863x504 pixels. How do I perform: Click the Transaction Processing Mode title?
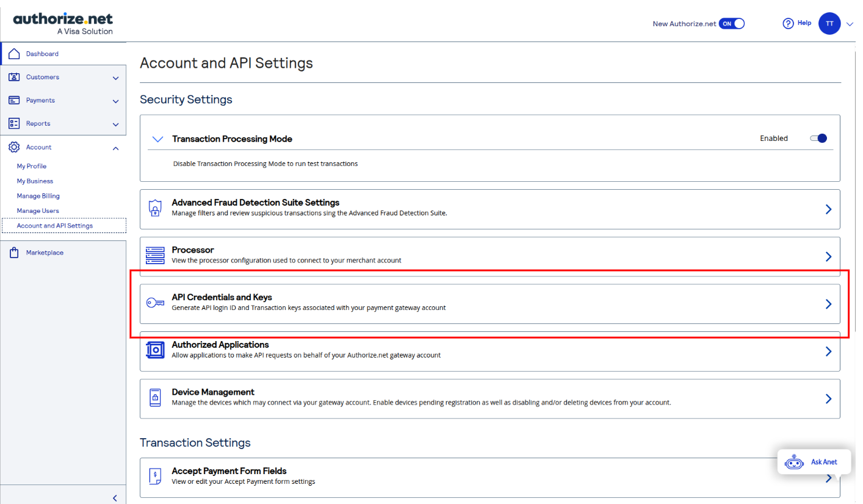click(x=232, y=139)
